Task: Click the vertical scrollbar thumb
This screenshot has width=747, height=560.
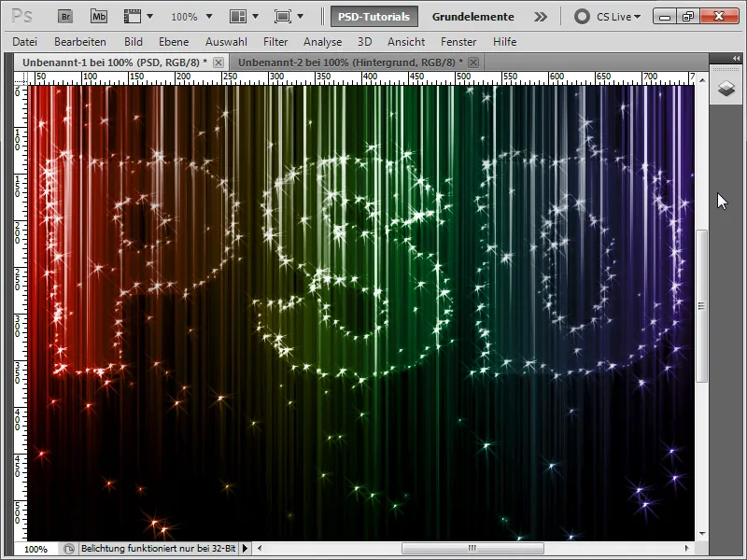Action: coord(701,306)
